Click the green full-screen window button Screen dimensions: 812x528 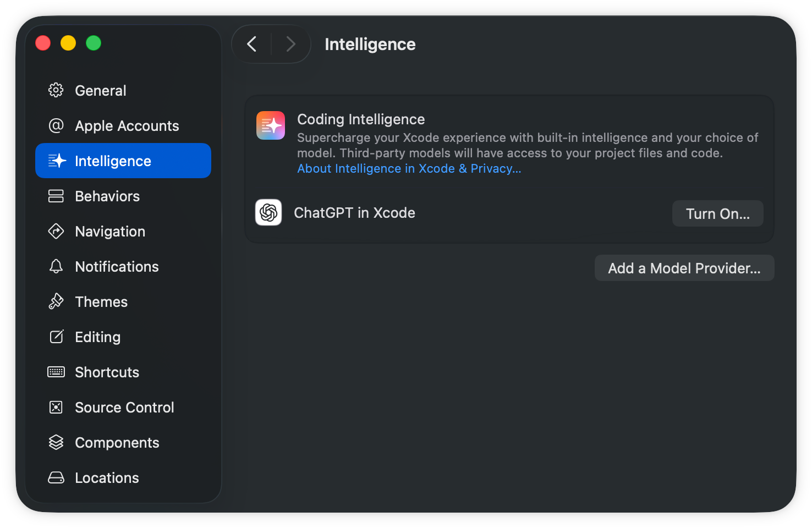point(94,43)
